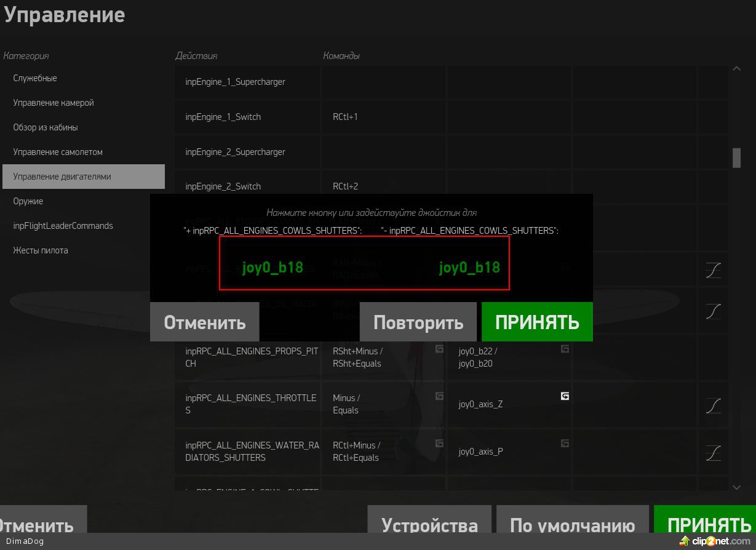Select the inpFlightLeaderCommands category

pos(84,226)
